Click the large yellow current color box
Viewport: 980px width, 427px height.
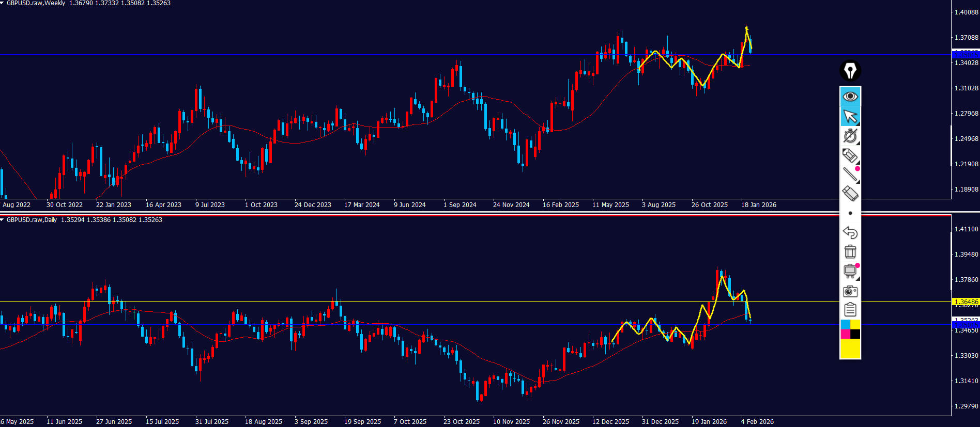[850, 349]
